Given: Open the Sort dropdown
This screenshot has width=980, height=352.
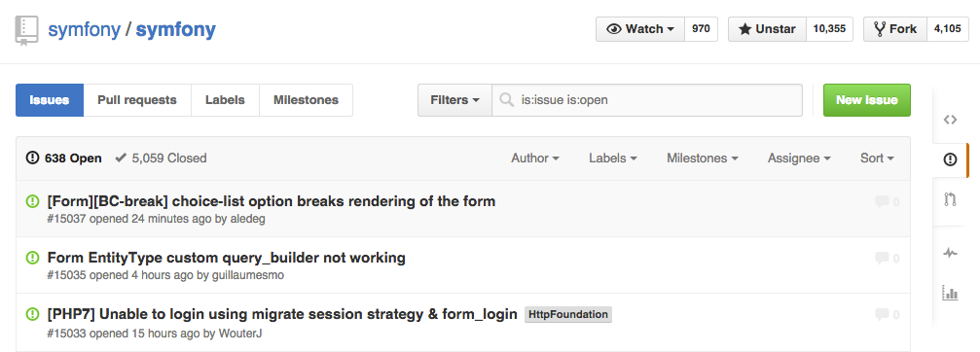Looking at the screenshot, I should pyautogui.click(x=877, y=158).
